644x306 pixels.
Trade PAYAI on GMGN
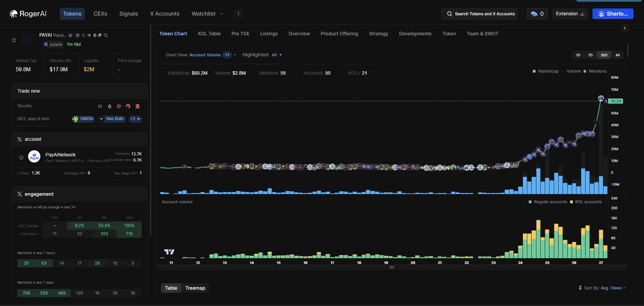click(x=83, y=119)
